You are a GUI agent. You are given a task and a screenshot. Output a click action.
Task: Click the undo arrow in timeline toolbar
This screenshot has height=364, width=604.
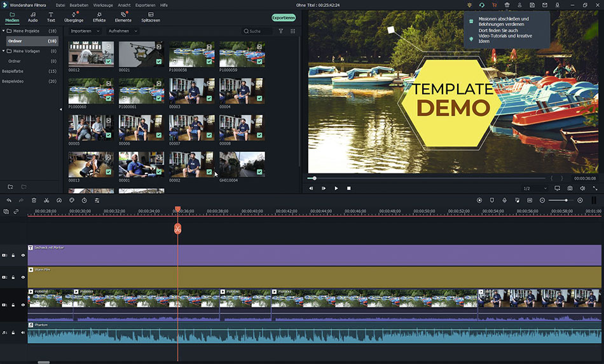(x=9, y=201)
